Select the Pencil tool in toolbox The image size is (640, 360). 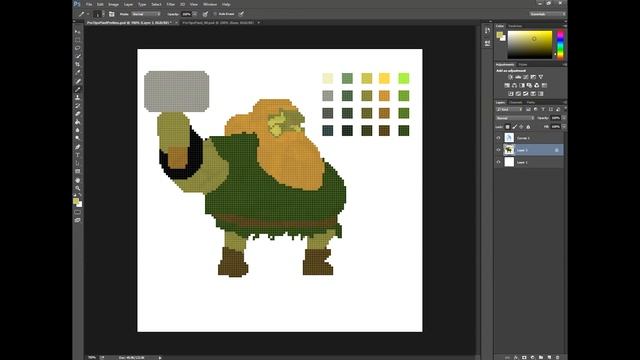pyautogui.click(x=78, y=89)
